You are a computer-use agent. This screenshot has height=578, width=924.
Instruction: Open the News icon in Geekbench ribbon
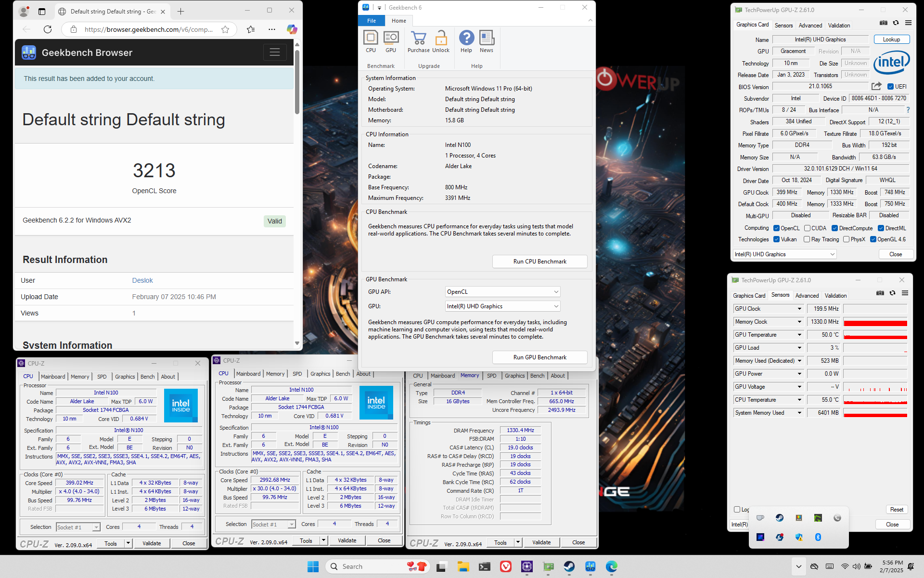[487, 41]
